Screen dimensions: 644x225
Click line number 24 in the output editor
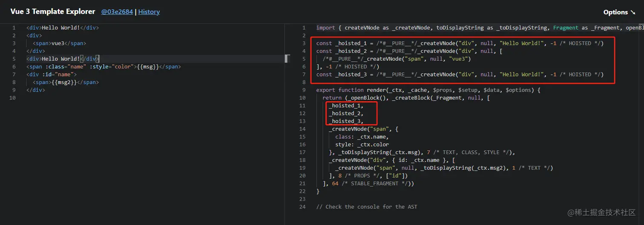pyautogui.click(x=303, y=207)
